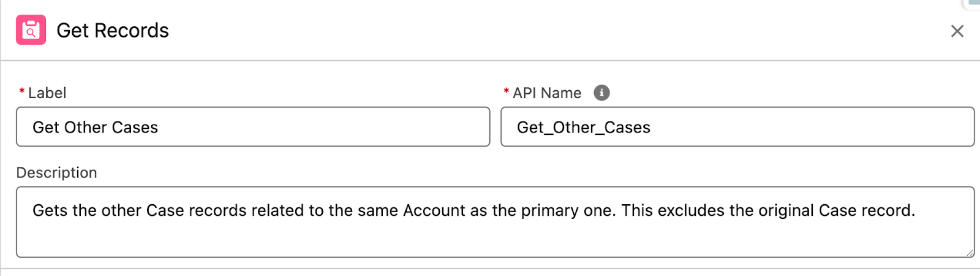Click the Get Records panel heading
980x276 pixels.
tap(113, 31)
